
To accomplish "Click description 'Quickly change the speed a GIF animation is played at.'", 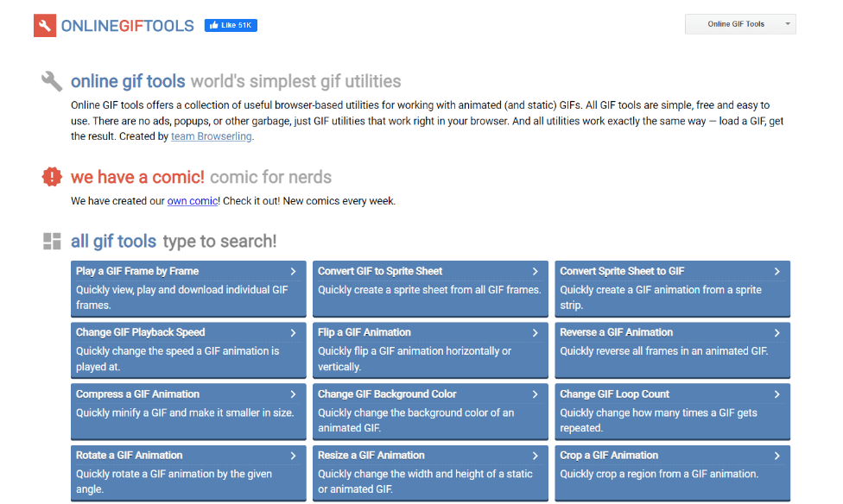I will pyautogui.click(x=177, y=359).
